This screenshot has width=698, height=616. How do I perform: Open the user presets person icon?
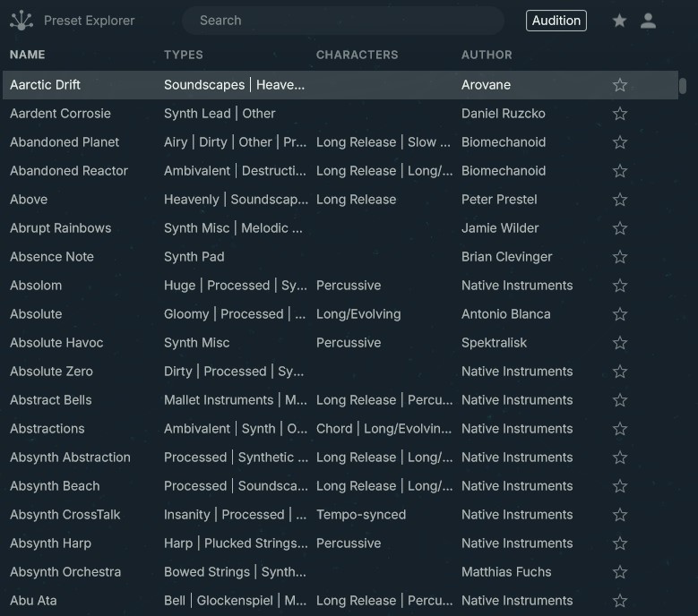pyautogui.click(x=648, y=21)
